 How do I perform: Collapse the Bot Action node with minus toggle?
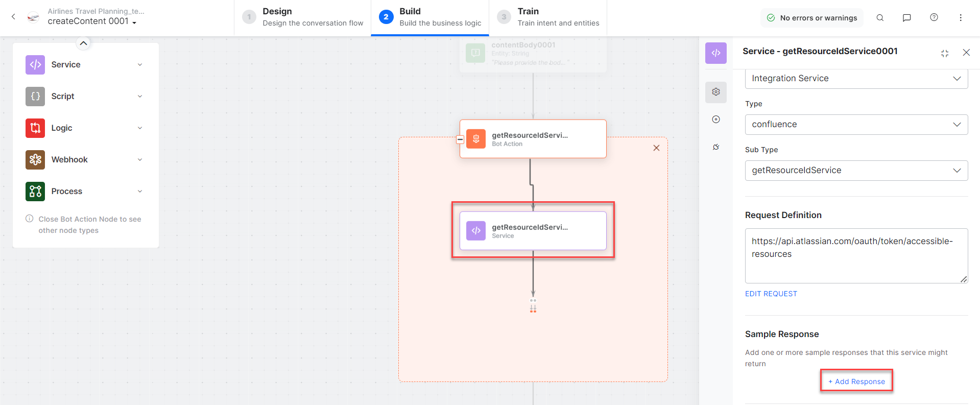[x=460, y=139]
